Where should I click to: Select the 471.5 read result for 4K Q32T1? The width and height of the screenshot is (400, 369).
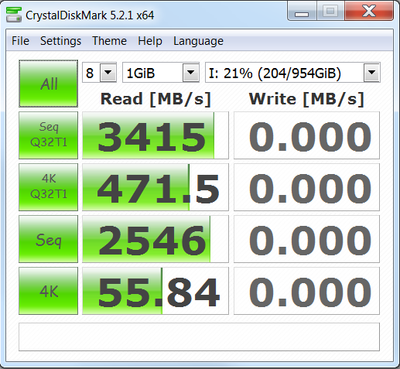click(155, 187)
